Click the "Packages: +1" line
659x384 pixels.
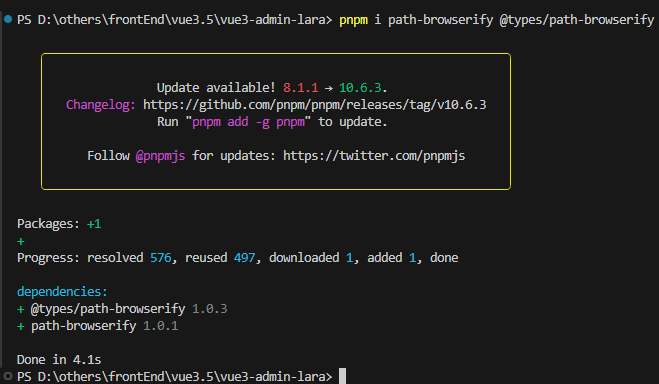coord(59,224)
